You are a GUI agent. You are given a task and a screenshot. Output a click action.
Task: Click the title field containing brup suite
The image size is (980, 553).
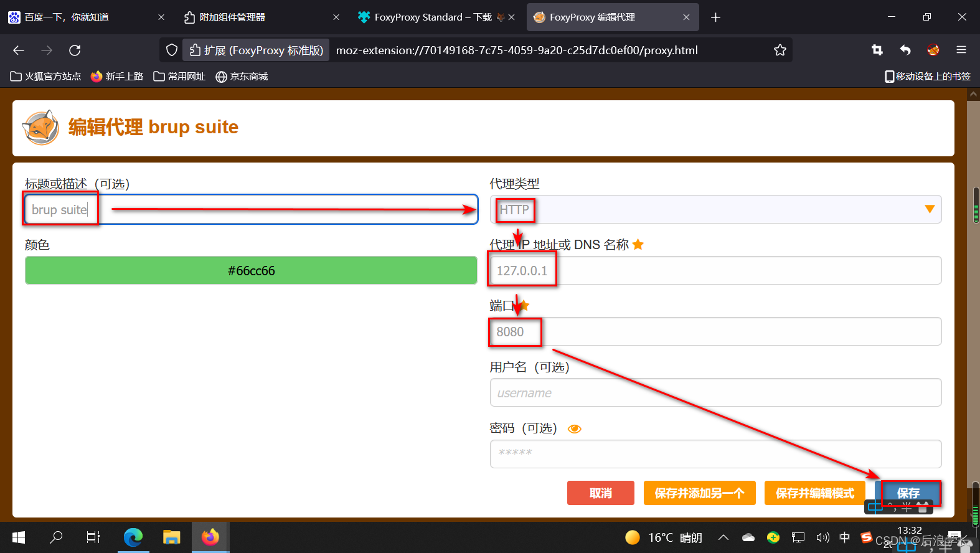(251, 209)
